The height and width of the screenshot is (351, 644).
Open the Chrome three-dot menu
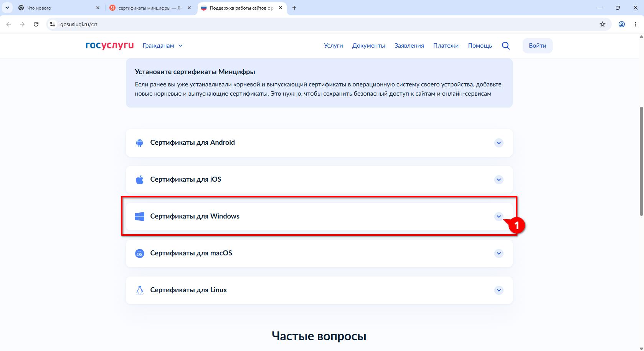pyautogui.click(x=635, y=24)
